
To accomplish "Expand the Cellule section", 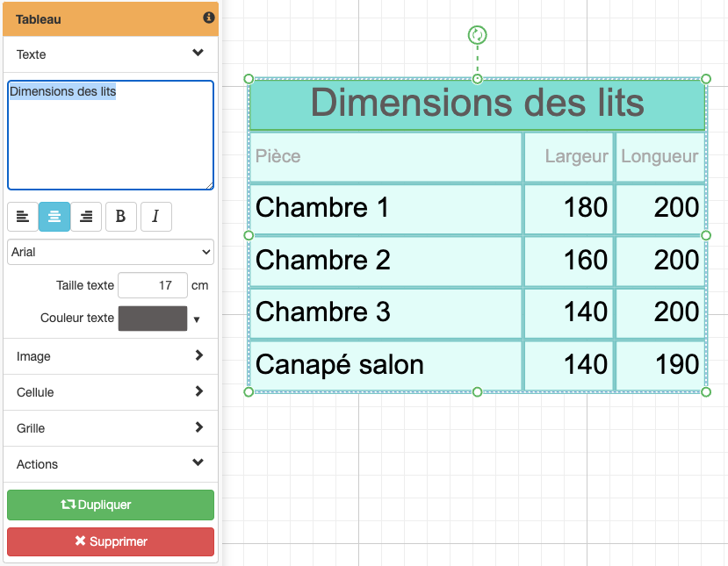I will click(110, 392).
